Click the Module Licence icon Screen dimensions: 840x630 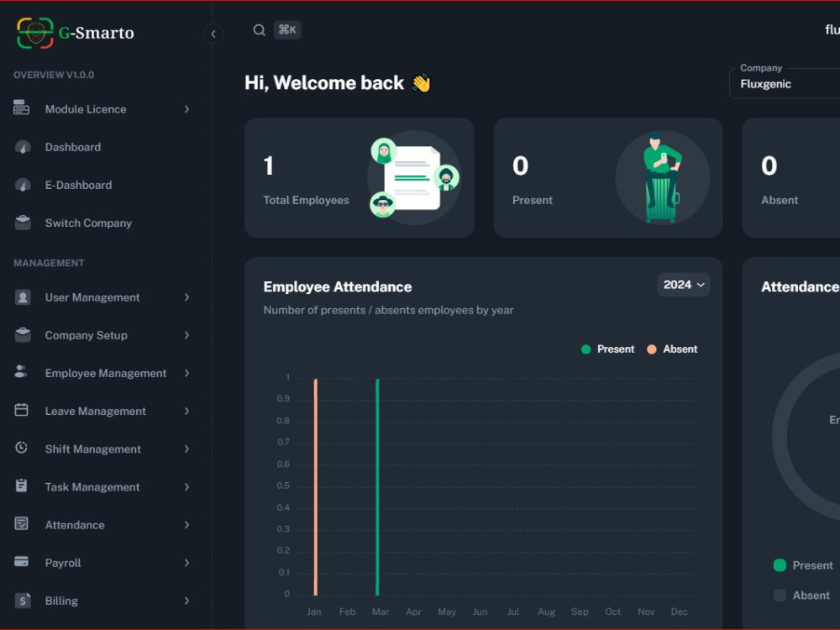23,108
